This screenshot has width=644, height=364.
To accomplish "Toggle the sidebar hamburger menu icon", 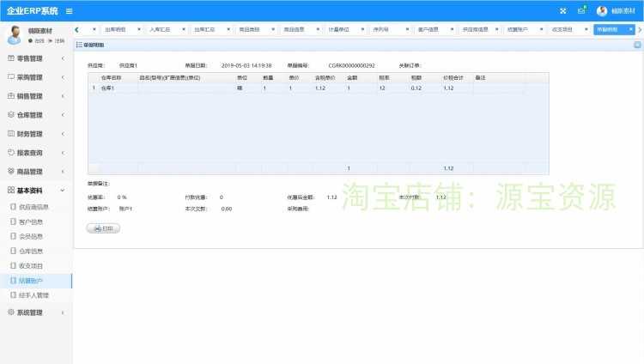I will pyautogui.click(x=69, y=11).
